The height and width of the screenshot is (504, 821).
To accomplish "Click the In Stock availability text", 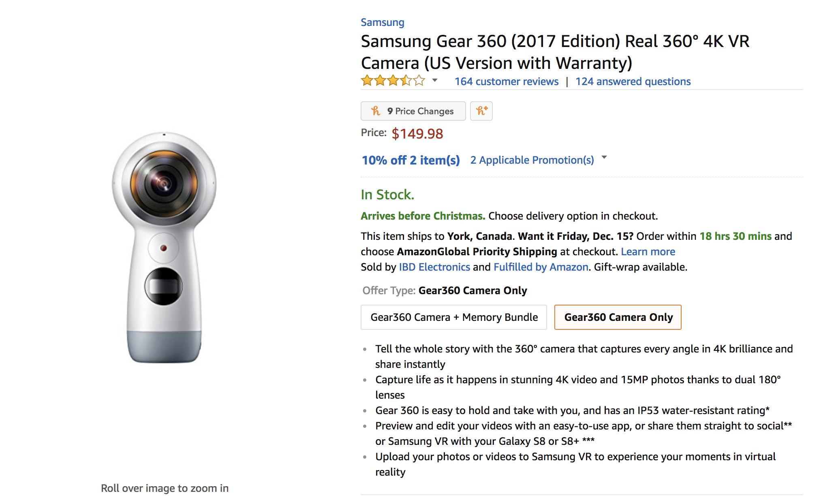I will [x=387, y=195].
